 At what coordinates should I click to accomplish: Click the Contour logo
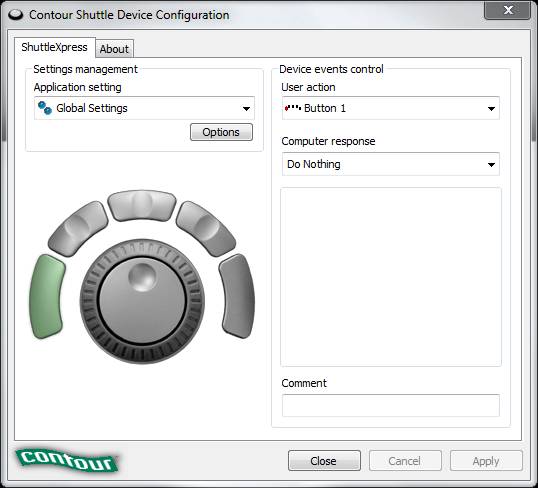67,460
